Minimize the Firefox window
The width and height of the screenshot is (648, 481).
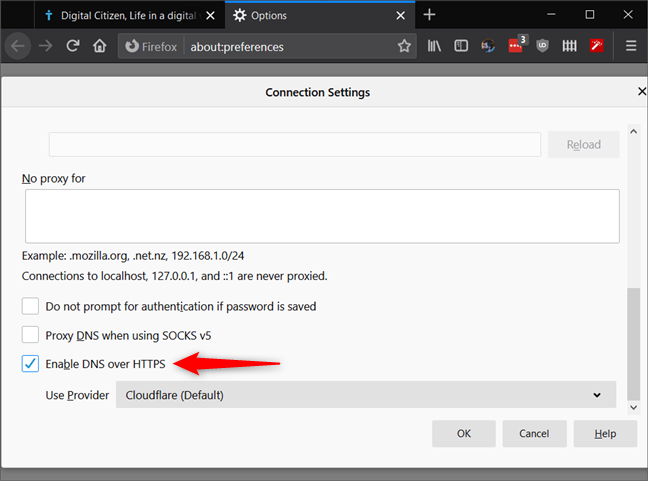[x=551, y=14]
